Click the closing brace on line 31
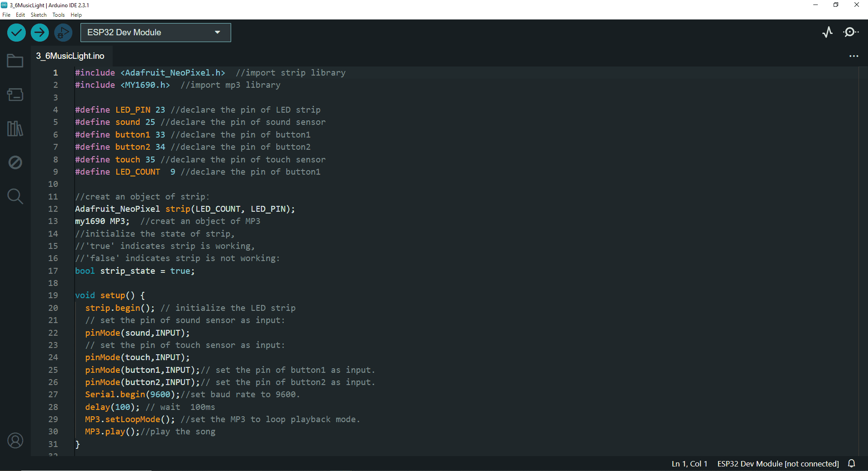This screenshot has height=471, width=868. [77, 444]
